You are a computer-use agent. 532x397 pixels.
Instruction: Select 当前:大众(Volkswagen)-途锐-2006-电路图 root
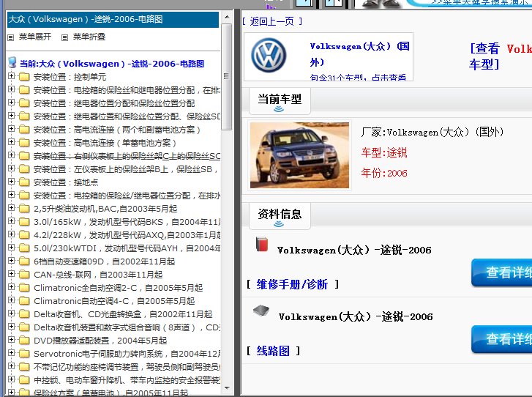(x=112, y=64)
